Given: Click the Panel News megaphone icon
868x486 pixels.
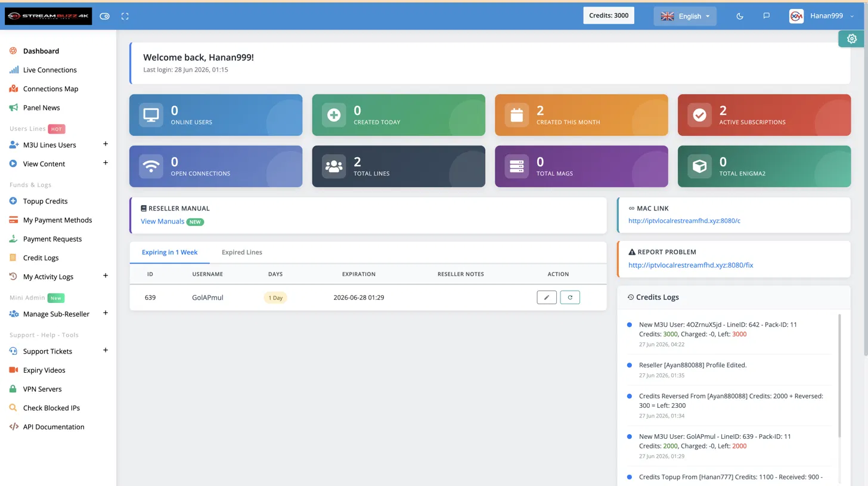Looking at the screenshot, I should [13, 108].
